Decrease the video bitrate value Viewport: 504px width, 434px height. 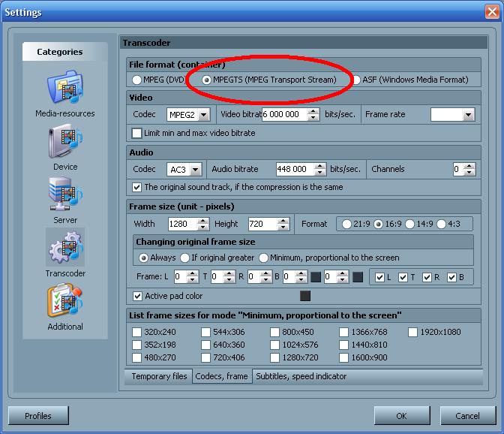313,118
